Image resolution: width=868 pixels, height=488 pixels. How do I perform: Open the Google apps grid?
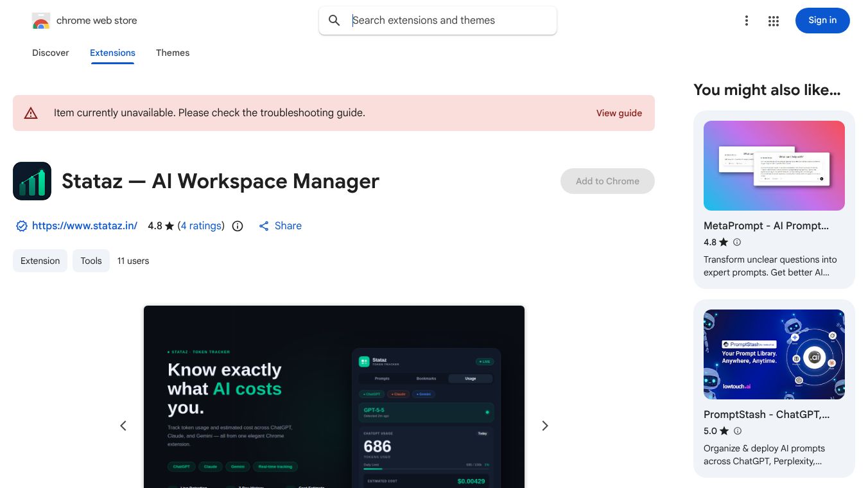pyautogui.click(x=774, y=21)
